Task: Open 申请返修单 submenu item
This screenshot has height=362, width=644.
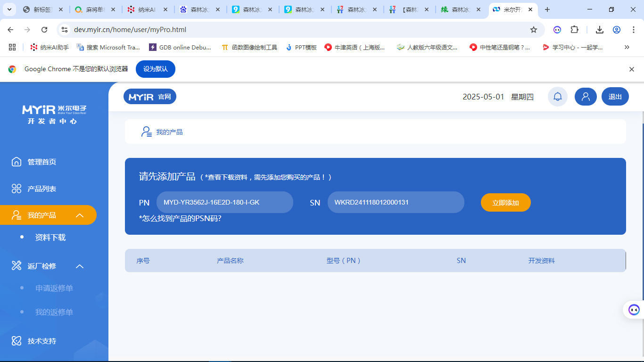Action: 54,288
